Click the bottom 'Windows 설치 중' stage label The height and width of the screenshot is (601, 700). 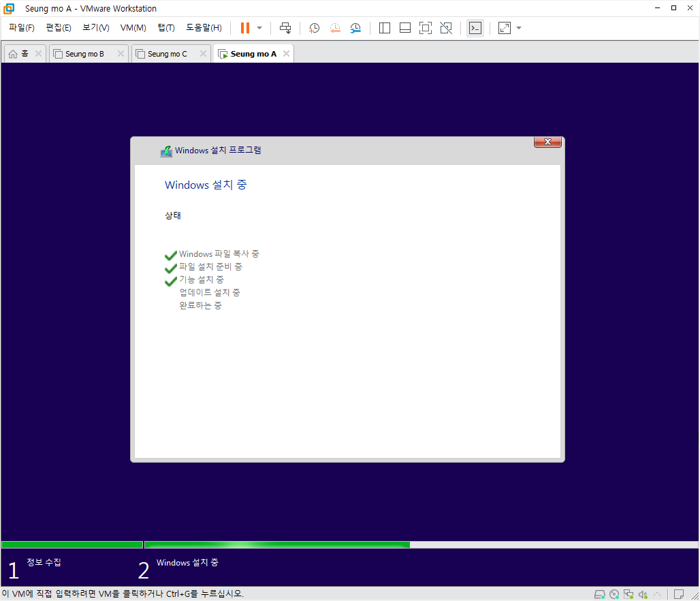tap(187, 563)
